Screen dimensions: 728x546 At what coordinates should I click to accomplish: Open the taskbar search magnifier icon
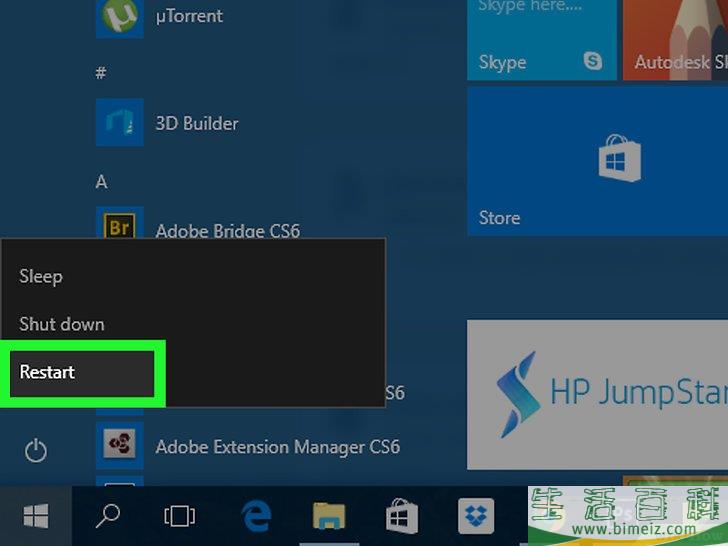(107, 516)
